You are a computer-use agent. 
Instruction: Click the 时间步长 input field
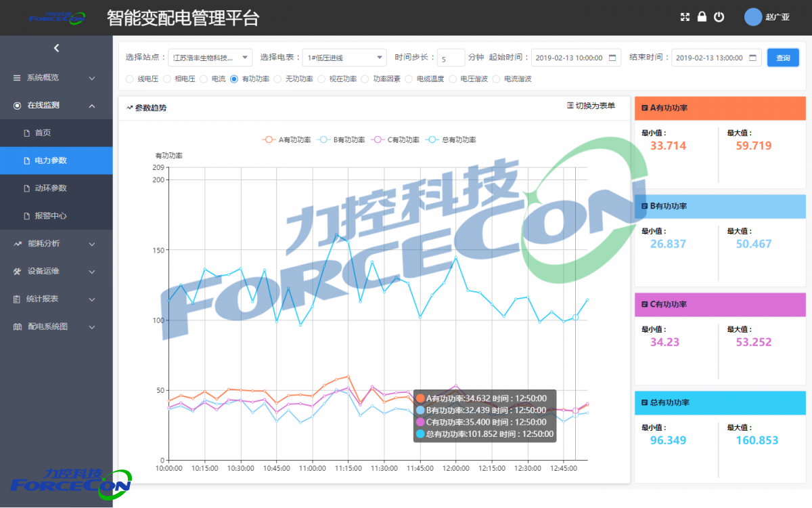[x=451, y=58]
